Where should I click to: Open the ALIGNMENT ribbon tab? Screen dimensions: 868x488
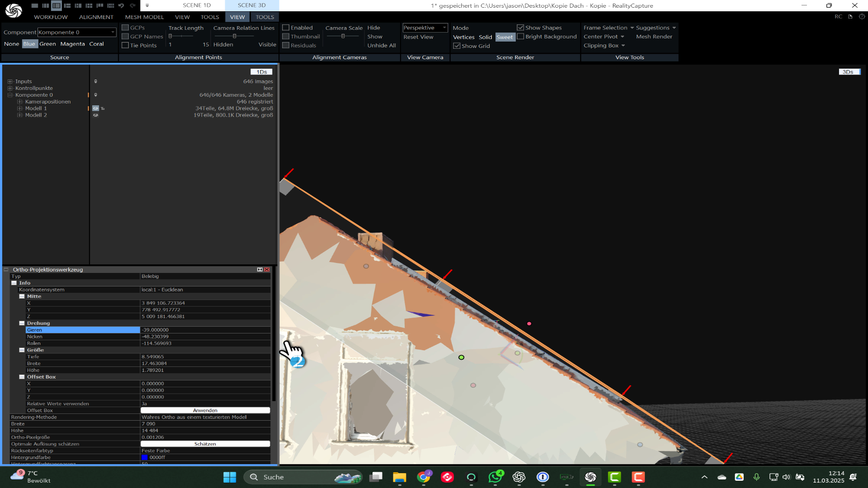tap(96, 17)
